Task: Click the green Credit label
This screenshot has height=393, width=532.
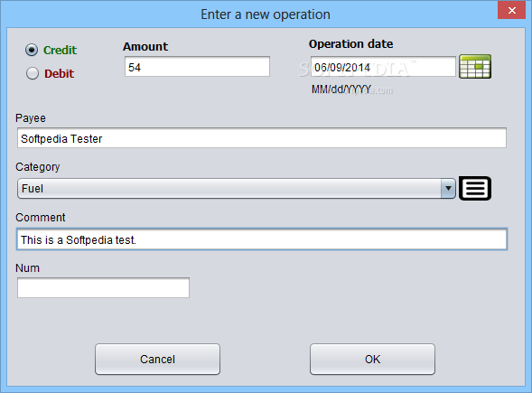Action: point(60,51)
